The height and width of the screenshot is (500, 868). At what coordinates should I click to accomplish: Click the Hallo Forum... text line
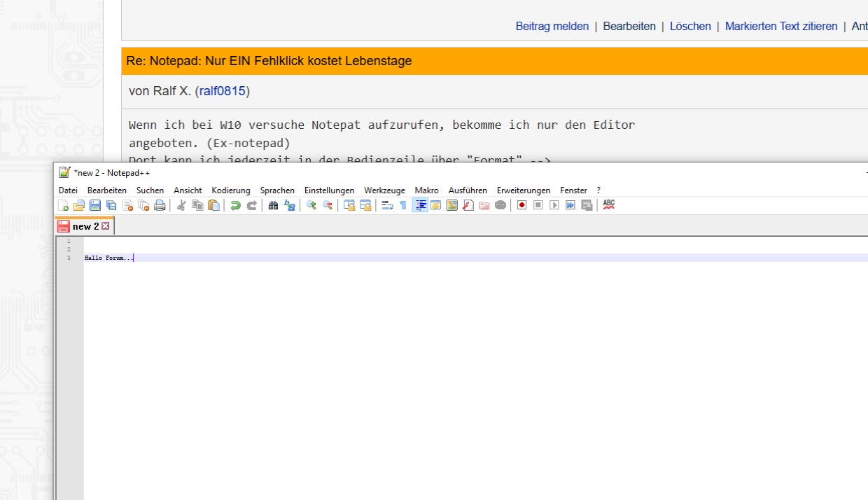click(108, 258)
